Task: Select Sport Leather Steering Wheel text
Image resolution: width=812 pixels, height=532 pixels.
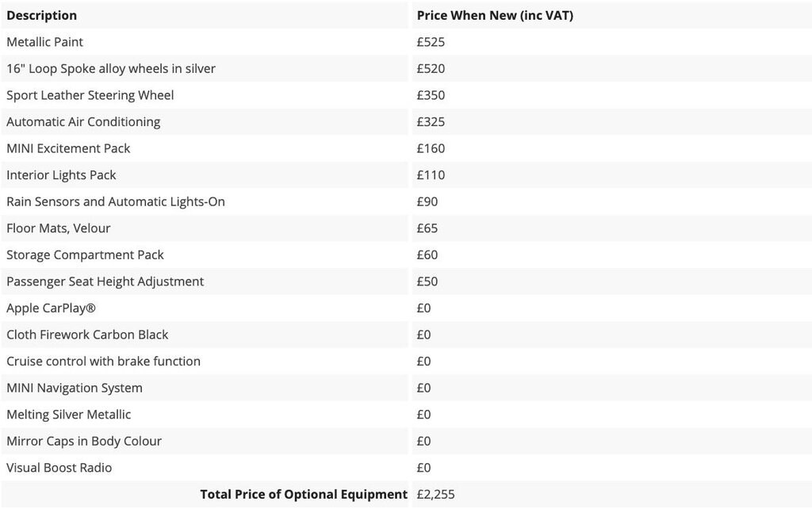Action: click(x=90, y=95)
